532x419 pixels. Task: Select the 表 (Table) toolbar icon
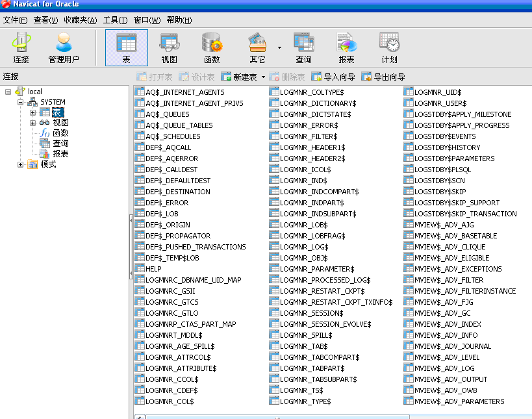click(127, 47)
